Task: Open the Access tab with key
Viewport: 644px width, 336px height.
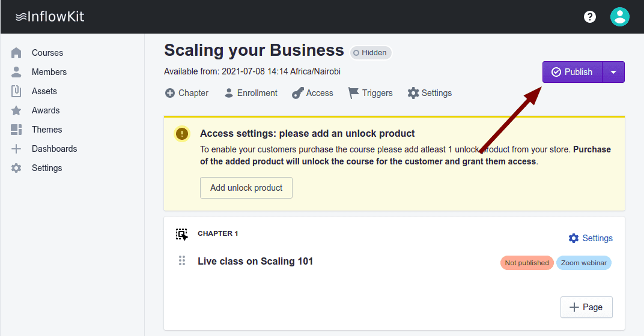Action: pos(312,93)
